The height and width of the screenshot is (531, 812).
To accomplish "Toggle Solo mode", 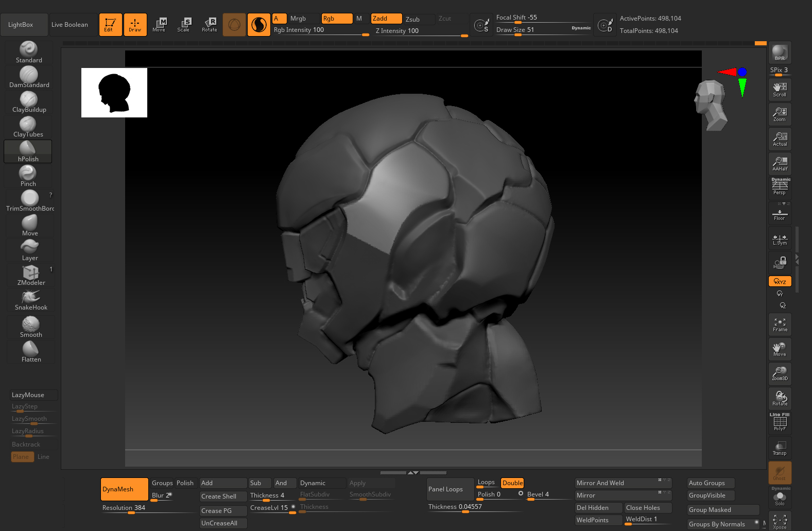I will click(780, 498).
